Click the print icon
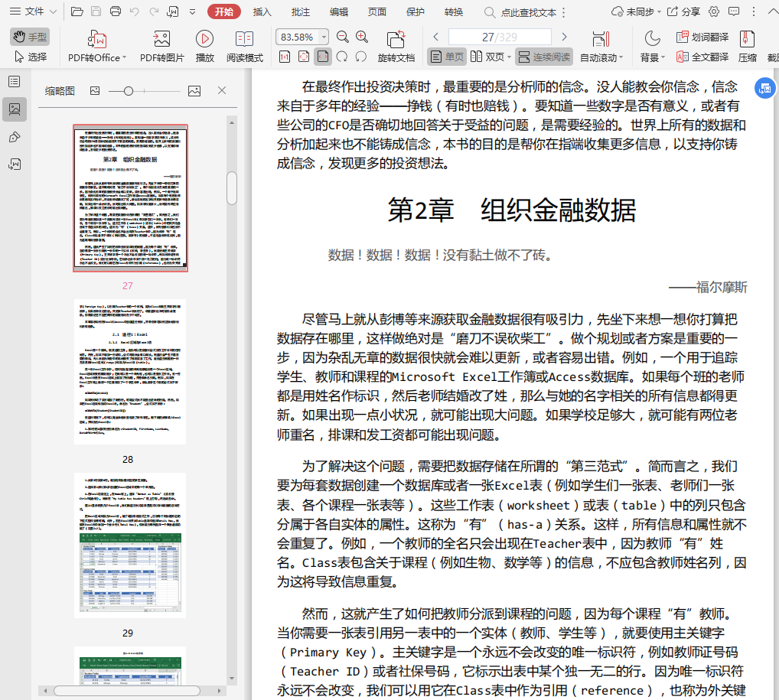The image size is (779, 700). coord(116,11)
